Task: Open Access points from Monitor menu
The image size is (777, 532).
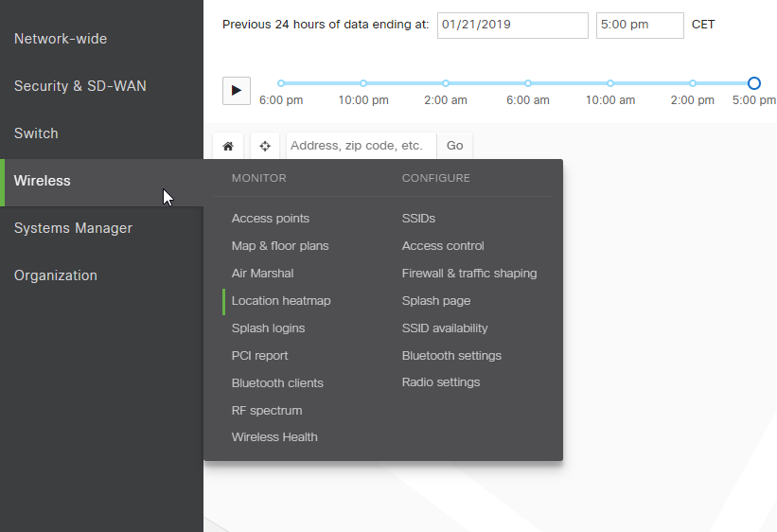Action: coord(271,219)
